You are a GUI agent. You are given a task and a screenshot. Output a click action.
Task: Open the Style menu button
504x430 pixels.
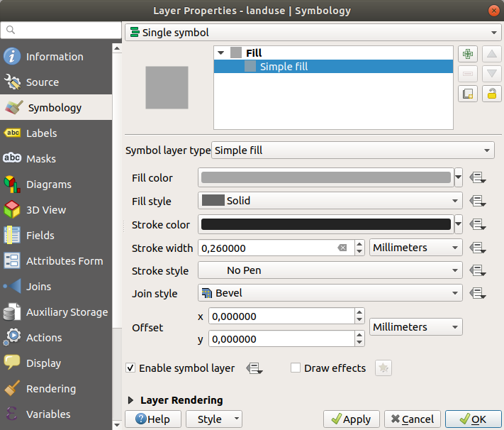pyautogui.click(x=213, y=419)
